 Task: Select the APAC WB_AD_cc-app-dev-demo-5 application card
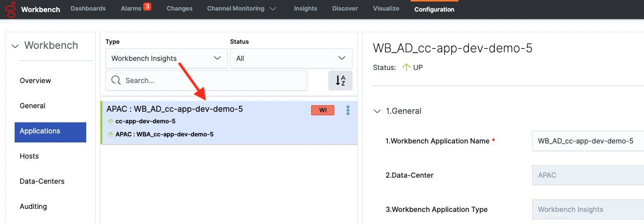point(202,123)
